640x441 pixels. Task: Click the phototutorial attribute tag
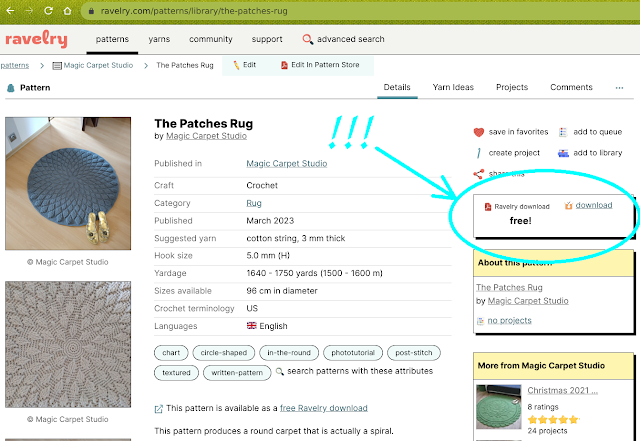353,353
